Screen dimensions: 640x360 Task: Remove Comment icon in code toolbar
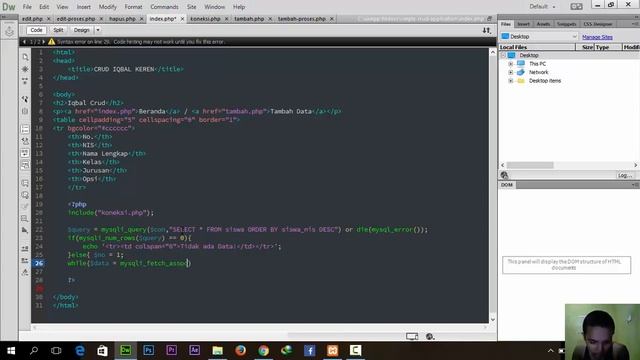[25, 195]
